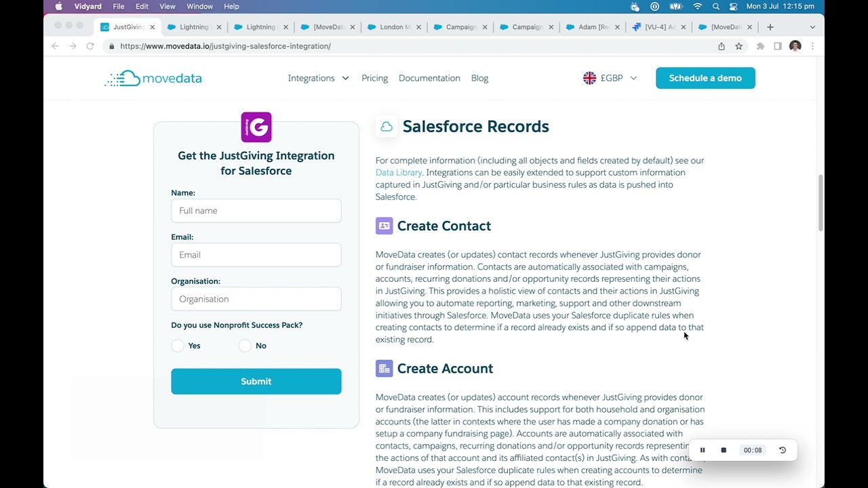Open the Blog page
This screenshot has width=868, height=488.
click(479, 78)
